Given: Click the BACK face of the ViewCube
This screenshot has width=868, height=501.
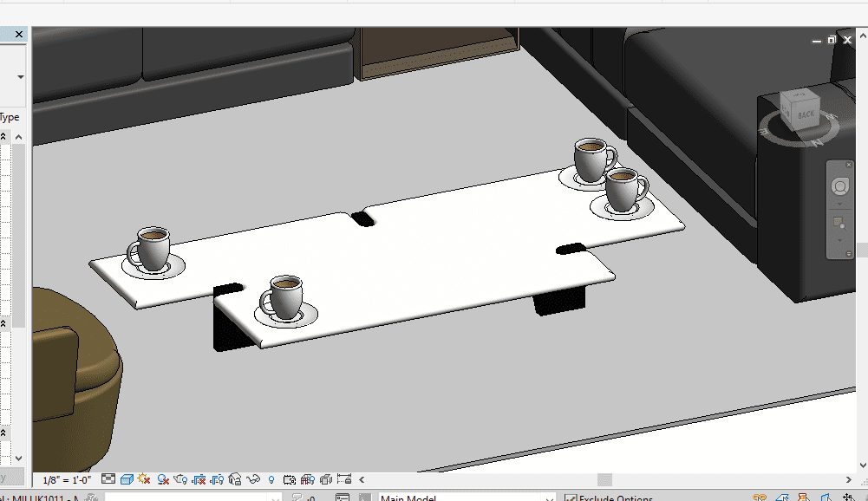Looking at the screenshot, I should (x=805, y=114).
